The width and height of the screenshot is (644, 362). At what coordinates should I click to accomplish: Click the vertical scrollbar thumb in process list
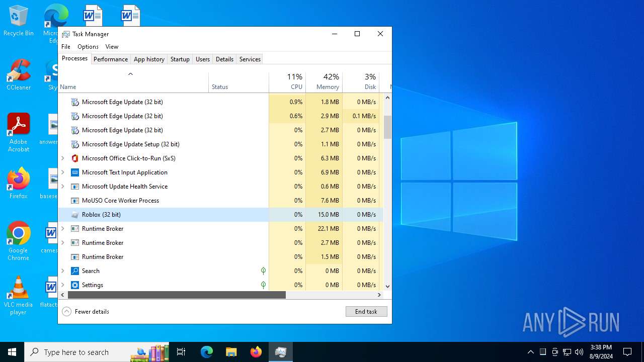pyautogui.click(x=387, y=127)
